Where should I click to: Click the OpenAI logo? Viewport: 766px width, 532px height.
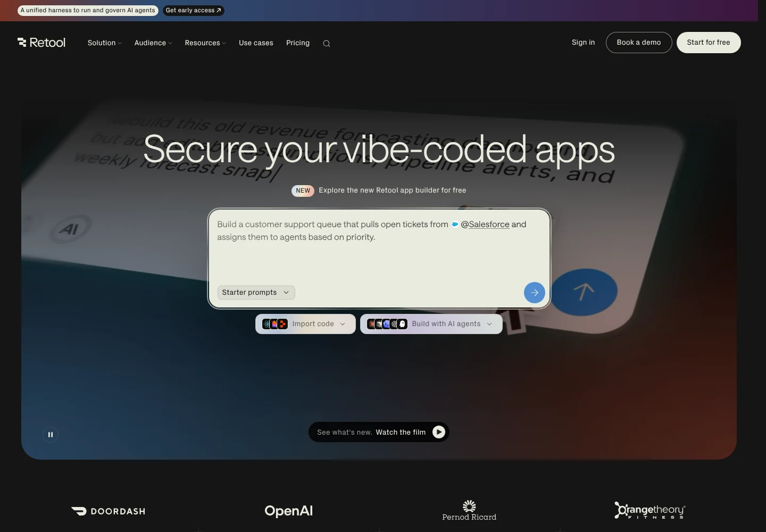[289, 511]
